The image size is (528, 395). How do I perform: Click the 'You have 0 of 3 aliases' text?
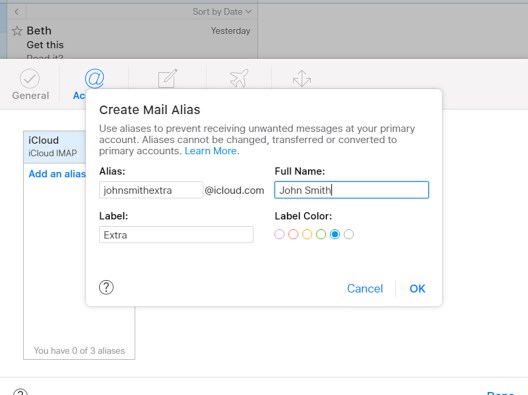79,351
